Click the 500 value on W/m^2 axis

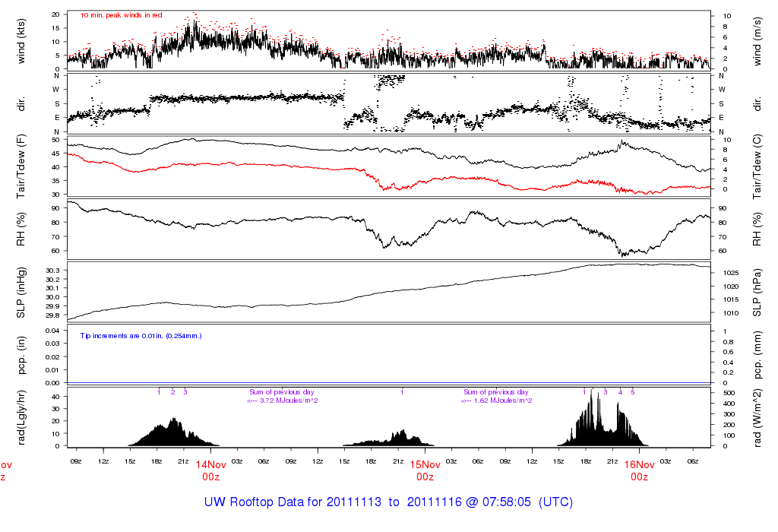pos(729,393)
